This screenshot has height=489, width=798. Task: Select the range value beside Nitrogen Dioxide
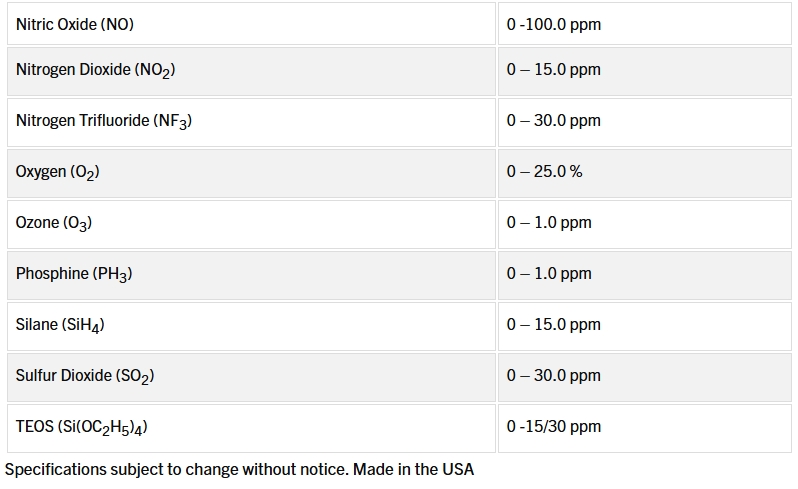[x=553, y=70]
